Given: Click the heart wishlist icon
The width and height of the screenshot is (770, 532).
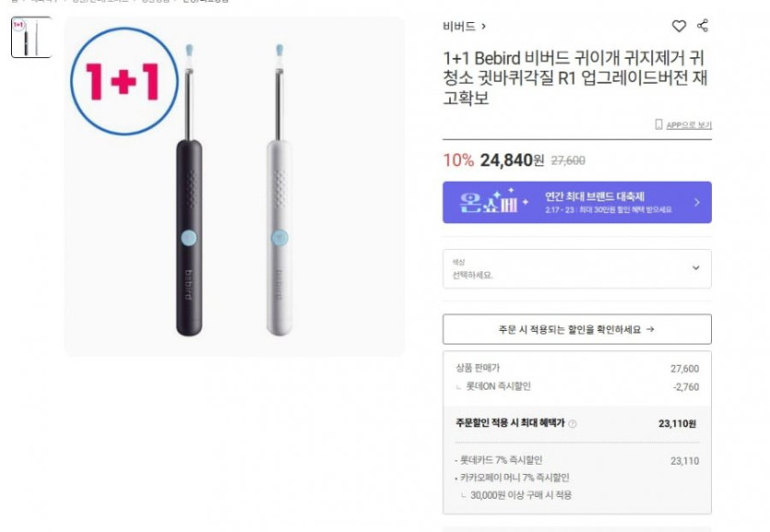Looking at the screenshot, I should (679, 26).
